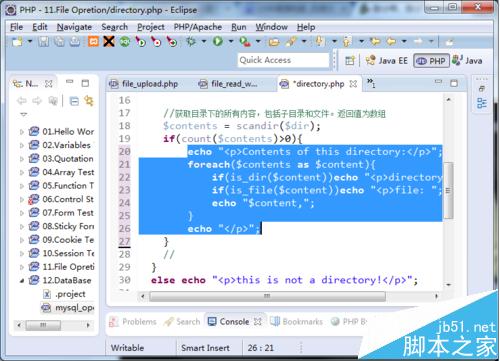Open the Navigate menu
The height and width of the screenshot is (361, 500).
pos(74,27)
